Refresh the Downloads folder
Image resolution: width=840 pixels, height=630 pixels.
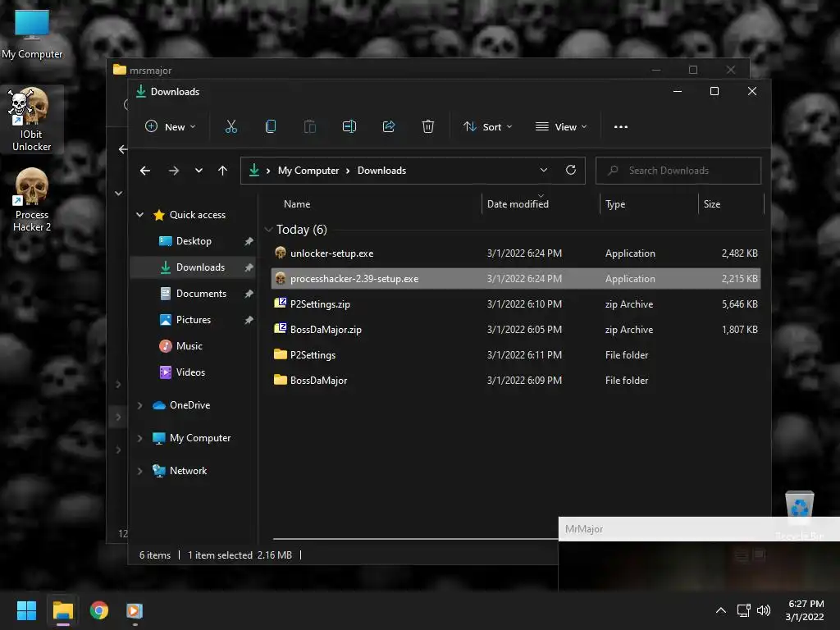pos(571,170)
